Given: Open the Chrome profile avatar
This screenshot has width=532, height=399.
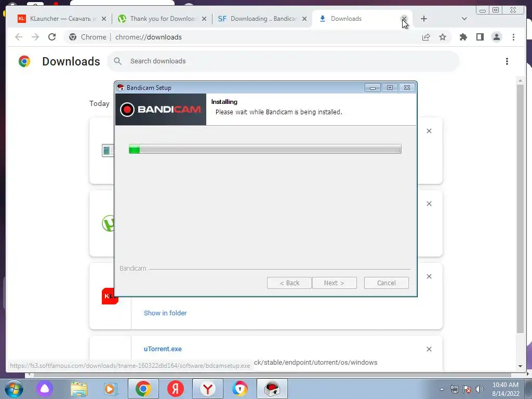Looking at the screenshot, I should 496,37.
